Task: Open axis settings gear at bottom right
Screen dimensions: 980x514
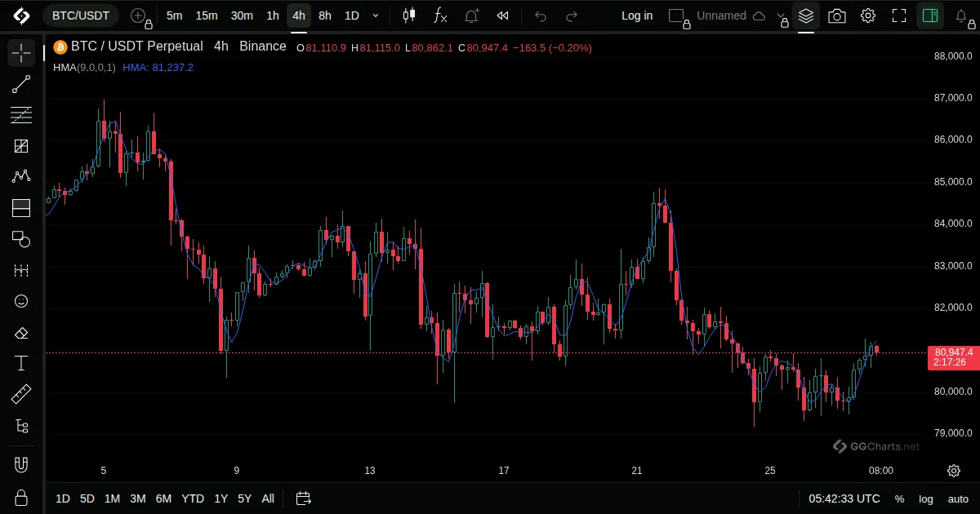Action: pyautogui.click(x=954, y=471)
